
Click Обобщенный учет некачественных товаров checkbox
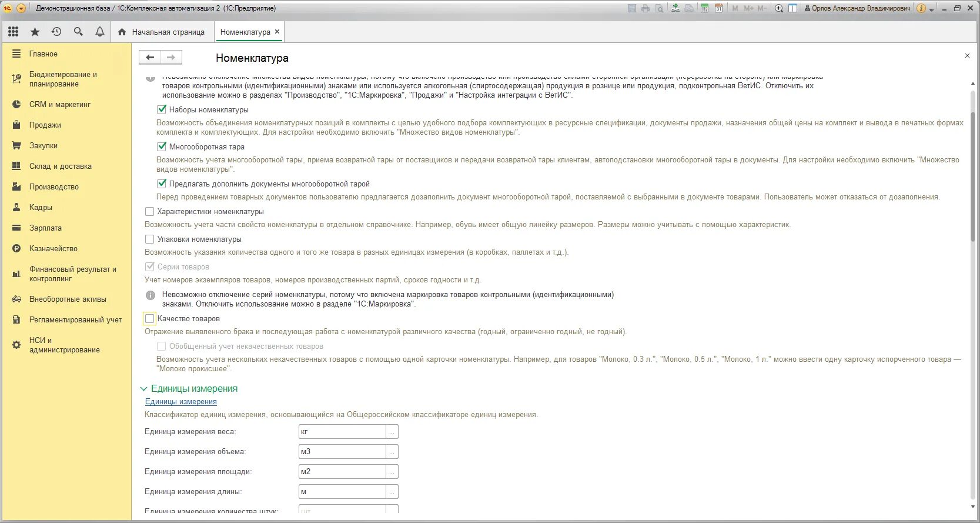coord(162,346)
